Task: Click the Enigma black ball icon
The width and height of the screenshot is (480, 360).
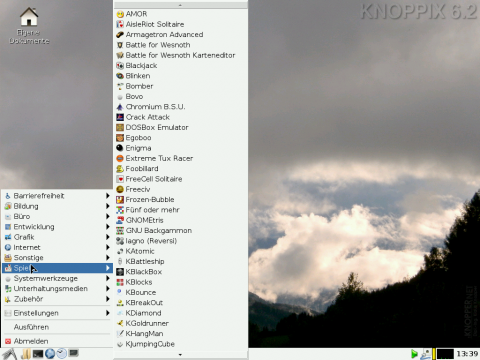Action: (x=120, y=148)
